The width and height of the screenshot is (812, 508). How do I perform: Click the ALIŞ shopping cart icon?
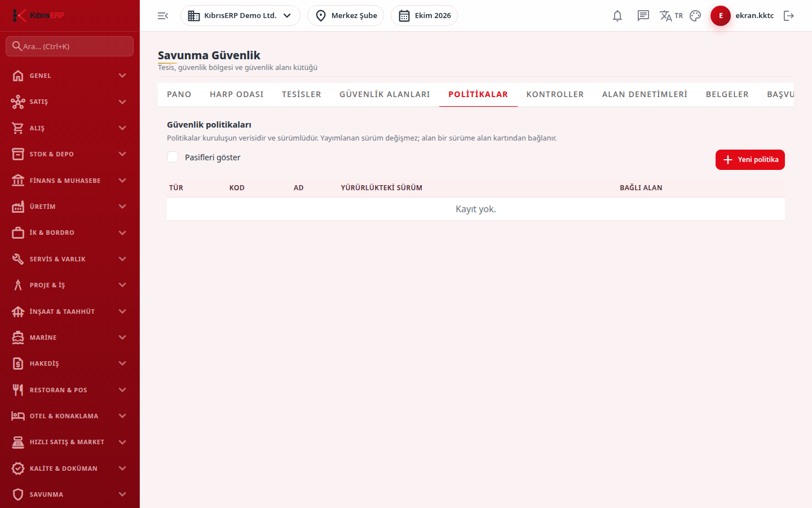coord(18,128)
